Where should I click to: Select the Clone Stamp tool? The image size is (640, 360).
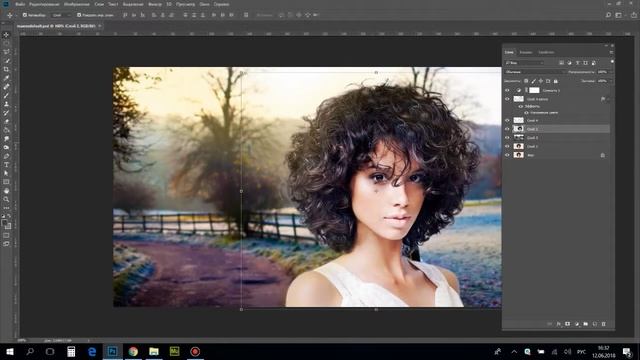point(6,104)
